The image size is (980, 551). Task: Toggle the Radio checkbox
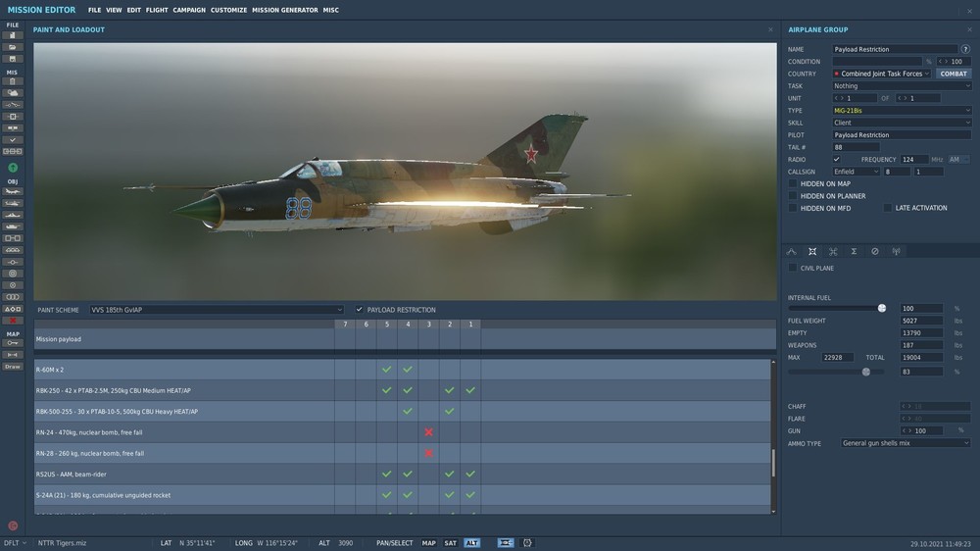pyautogui.click(x=836, y=160)
